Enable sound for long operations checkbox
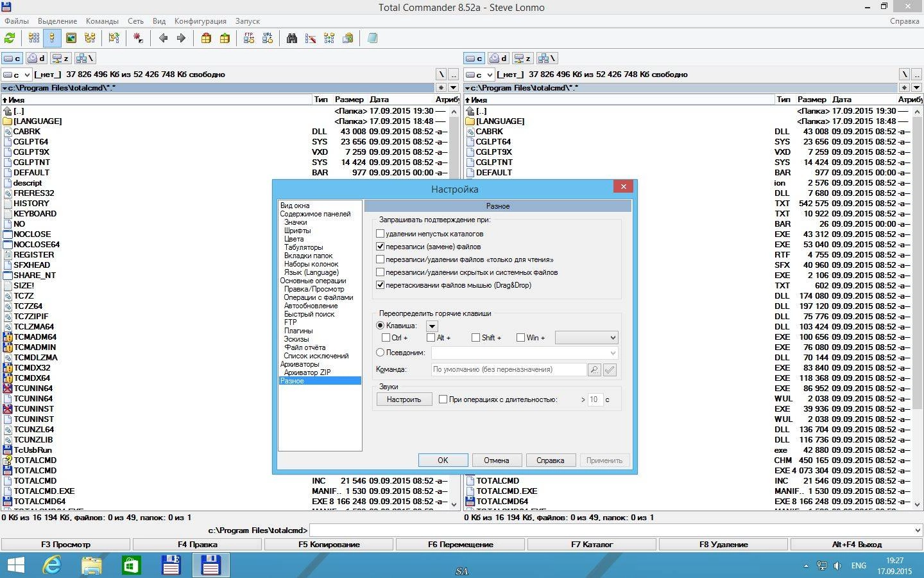 coord(443,399)
